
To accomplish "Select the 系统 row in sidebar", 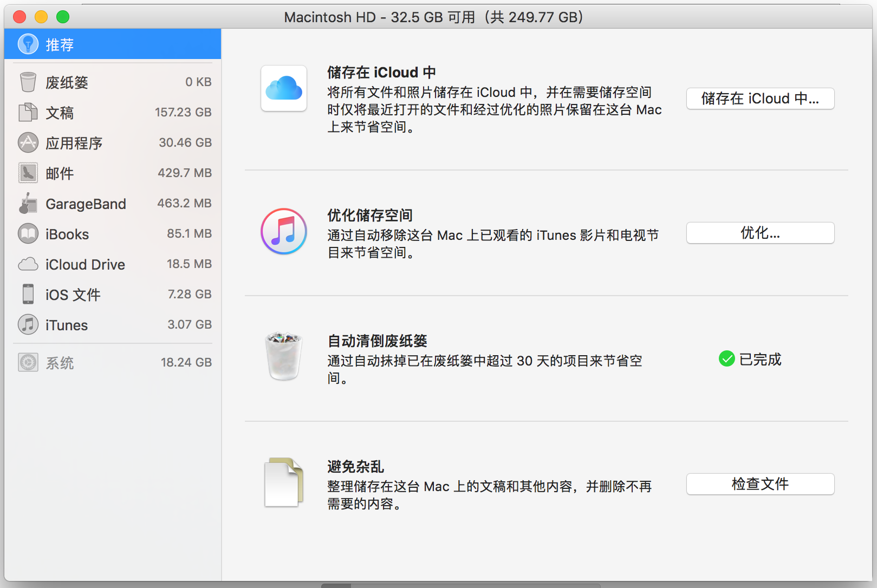I will (x=114, y=362).
